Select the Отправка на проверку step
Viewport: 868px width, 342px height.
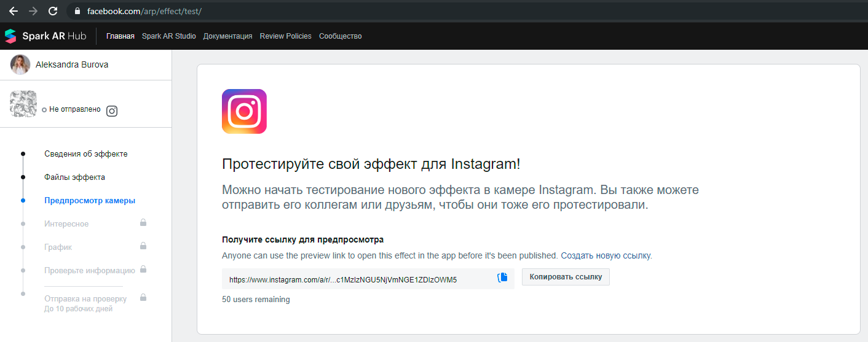point(85,299)
